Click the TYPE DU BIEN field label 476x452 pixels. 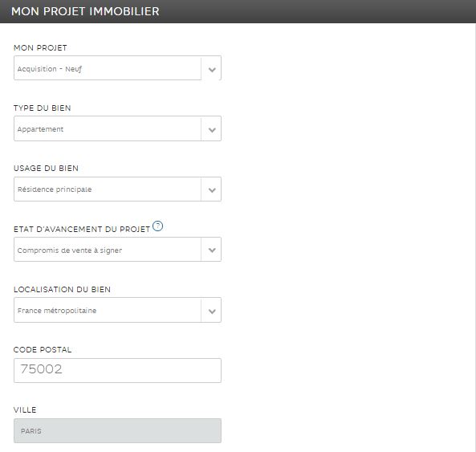coord(43,108)
